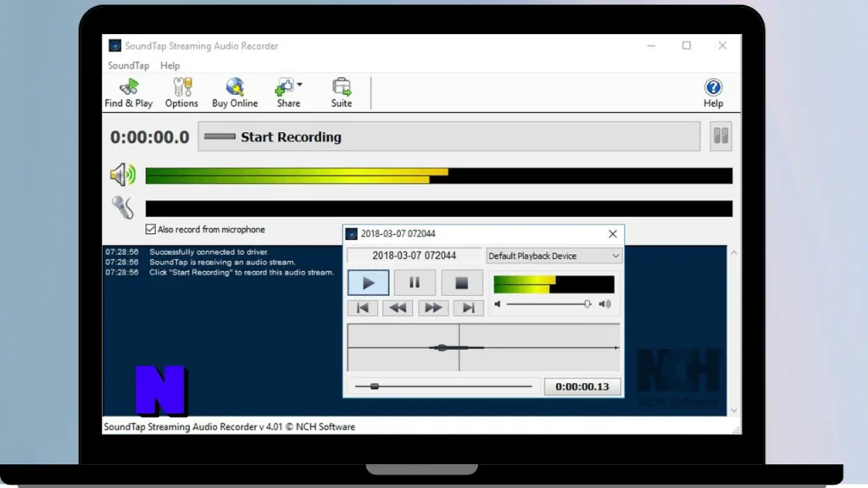Click the Start Recording button
Viewport: 868px width, 488px height.
click(x=449, y=136)
